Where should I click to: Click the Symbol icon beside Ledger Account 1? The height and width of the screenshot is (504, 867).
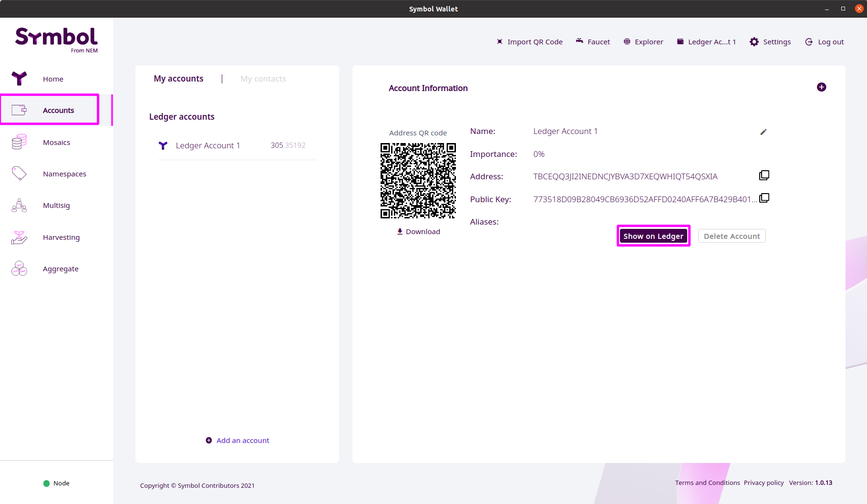tap(163, 145)
